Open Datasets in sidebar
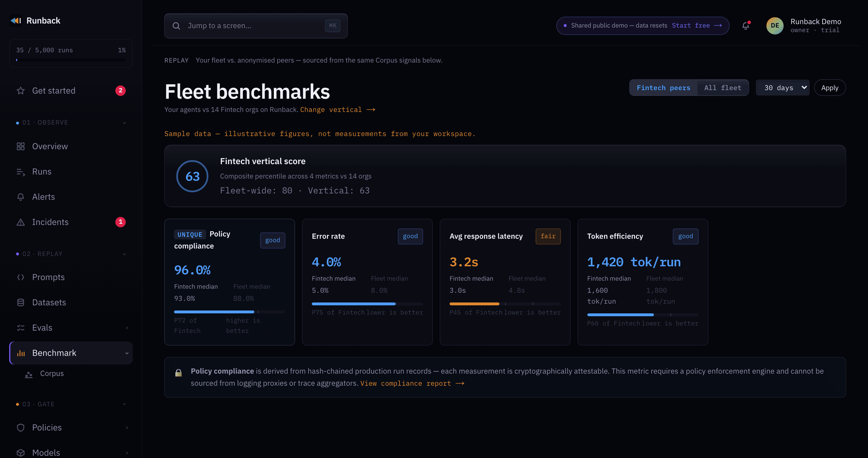868x458 pixels. pos(71,302)
